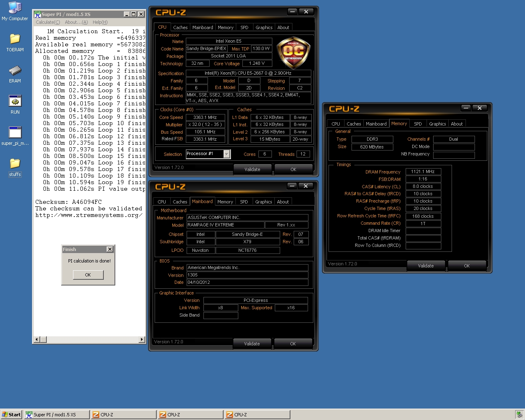Click the system tray icon
Screen dimensions: 525x420
click(519, 415)
